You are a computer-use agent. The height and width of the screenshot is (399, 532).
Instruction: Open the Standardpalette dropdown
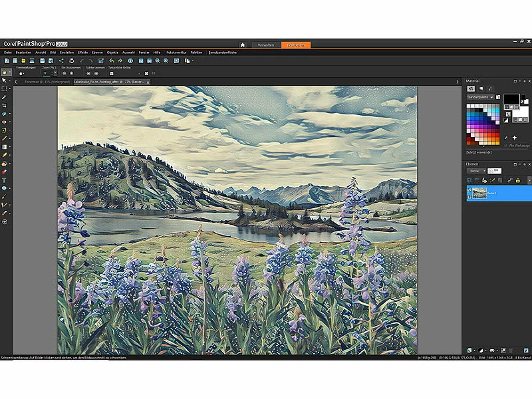pos(492,97)
